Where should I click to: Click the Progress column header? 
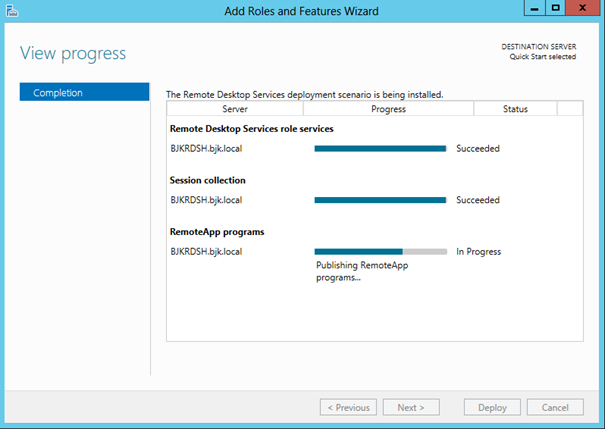(x=389, y=109)
